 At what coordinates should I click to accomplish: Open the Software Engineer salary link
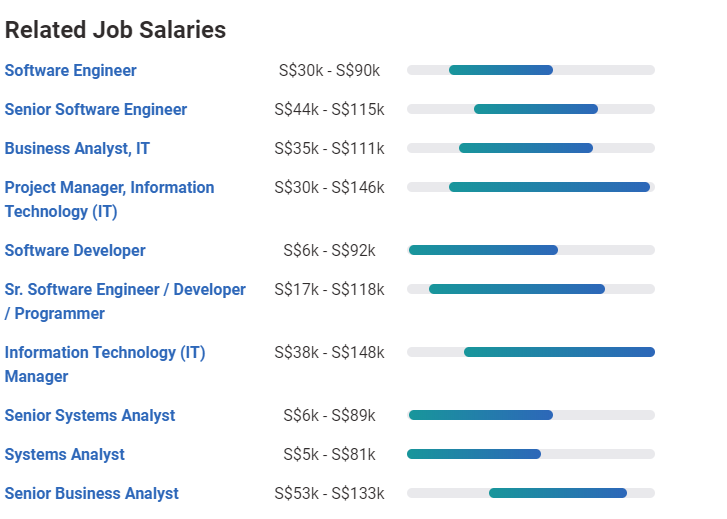pyautogui.click(x=71, y=70)
